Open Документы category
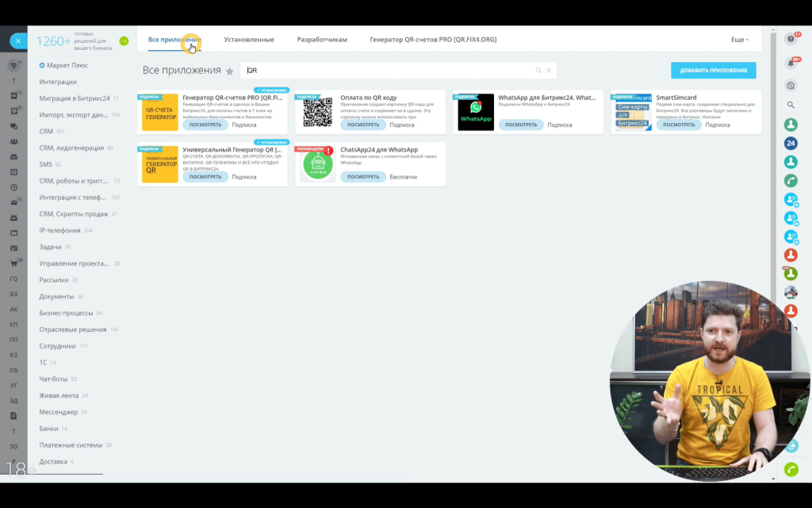Screen dimensions: 812x508 point(56,297)
